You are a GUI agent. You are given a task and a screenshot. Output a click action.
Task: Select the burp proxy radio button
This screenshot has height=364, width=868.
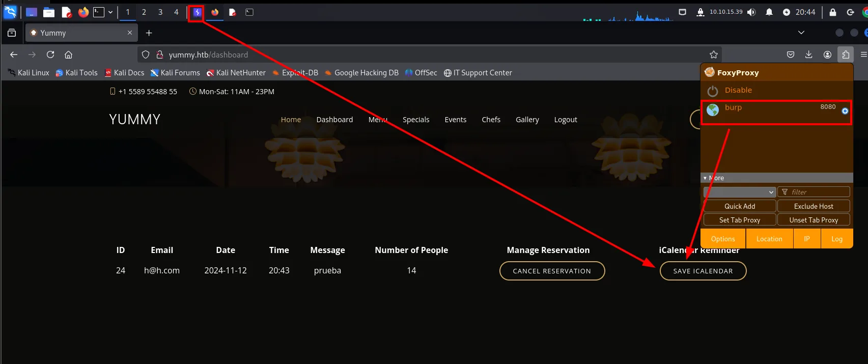pos(845,110)
